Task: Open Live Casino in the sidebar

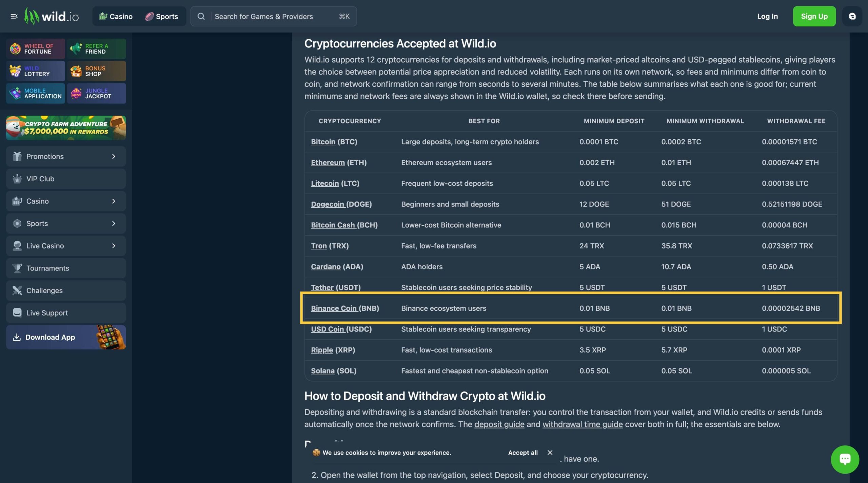Action: pos(66,246)
